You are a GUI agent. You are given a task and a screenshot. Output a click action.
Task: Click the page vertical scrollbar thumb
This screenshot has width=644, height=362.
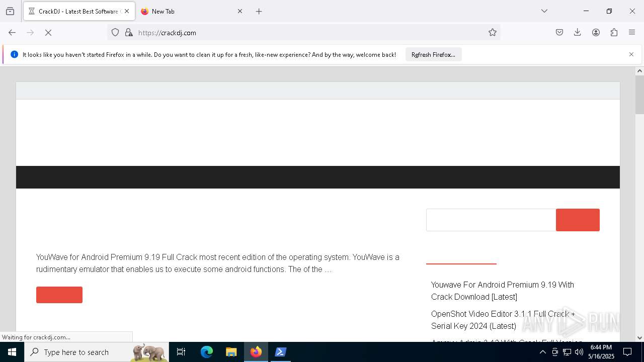(x=639, y=95)
